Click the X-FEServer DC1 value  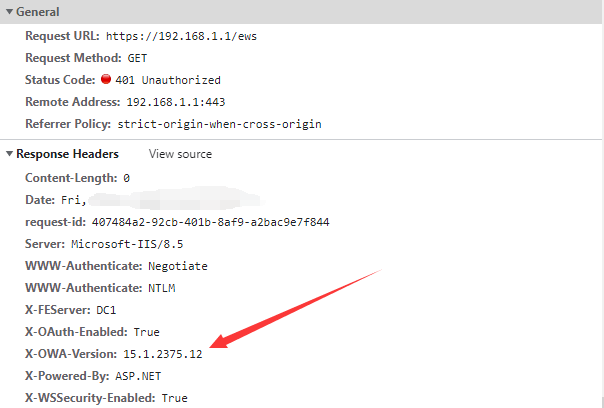coord(107,309)
